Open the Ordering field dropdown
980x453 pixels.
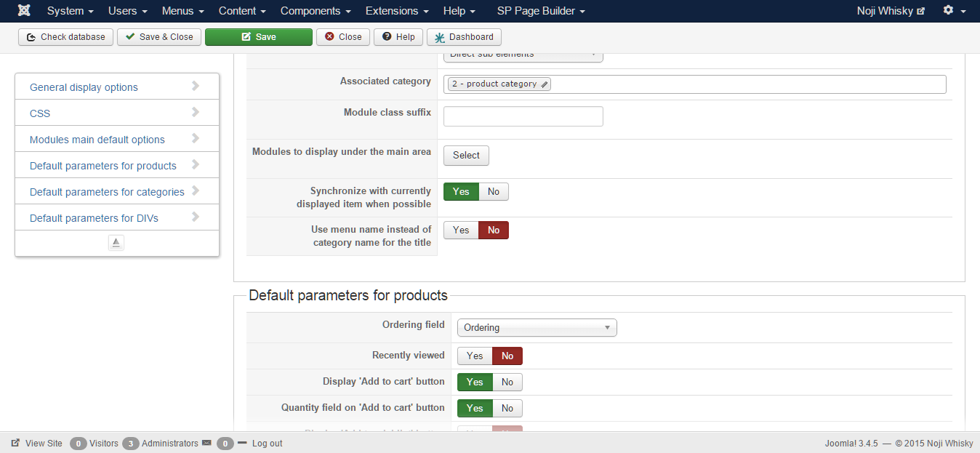pos(537,328)
